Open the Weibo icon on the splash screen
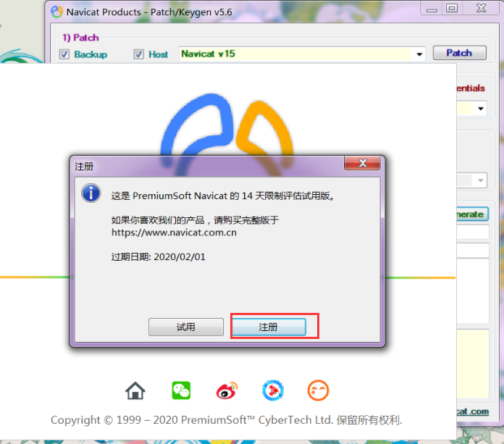Image resolution: width=504 pixels, height=444 pixels. (x=227, y=390)
